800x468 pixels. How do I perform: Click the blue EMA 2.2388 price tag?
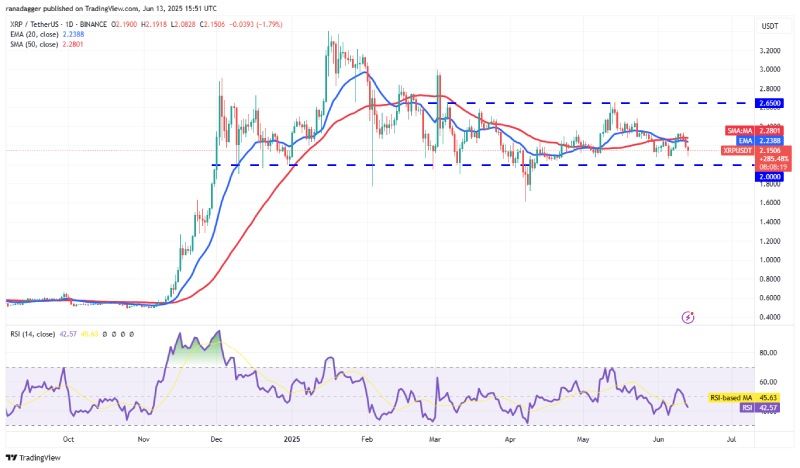coord(760,141)
